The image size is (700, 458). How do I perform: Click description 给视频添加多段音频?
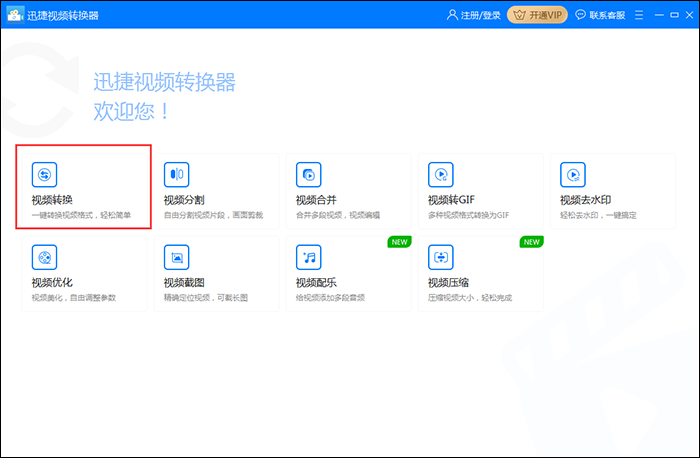330,298
